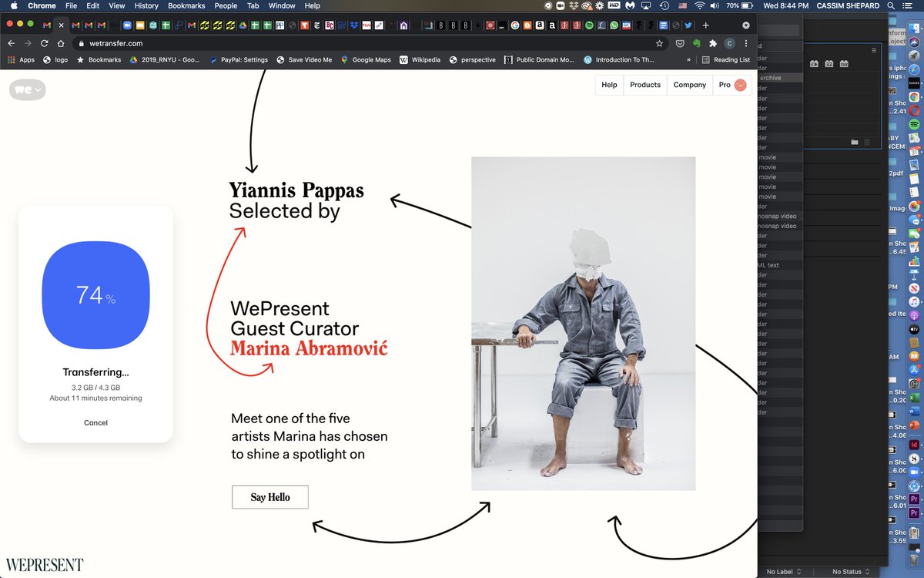Open the volume control in menu bar
Viewport: 924px width, 578px height.
tap(715, 5)
